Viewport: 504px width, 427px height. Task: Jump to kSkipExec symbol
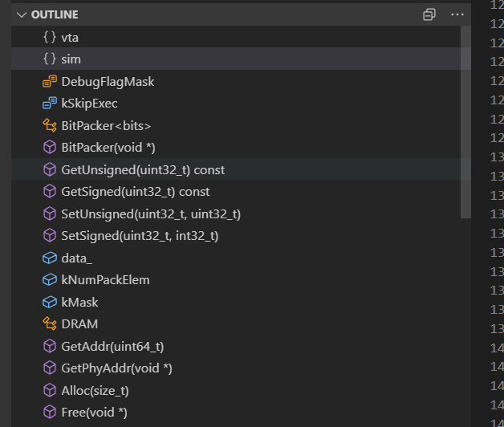236,104
